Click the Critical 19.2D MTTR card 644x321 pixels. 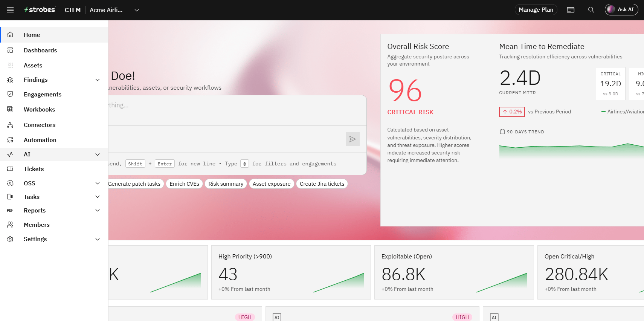(610, 84)
